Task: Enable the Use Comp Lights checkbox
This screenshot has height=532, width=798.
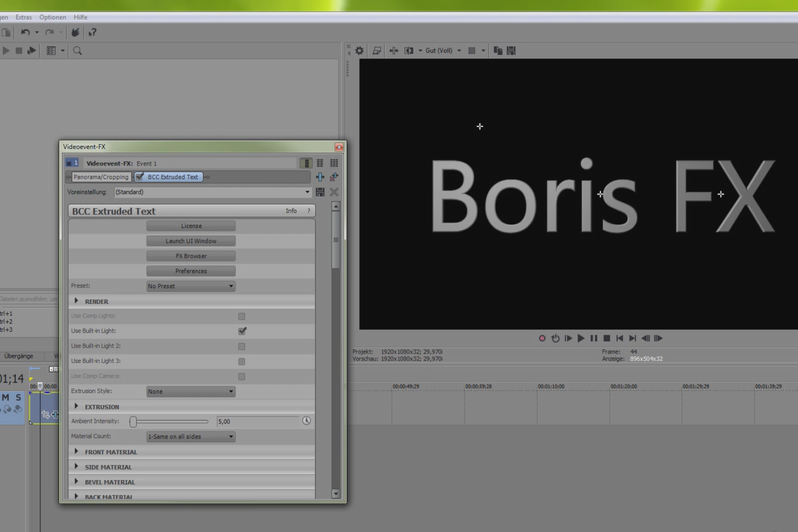Action: coord(241,317)
